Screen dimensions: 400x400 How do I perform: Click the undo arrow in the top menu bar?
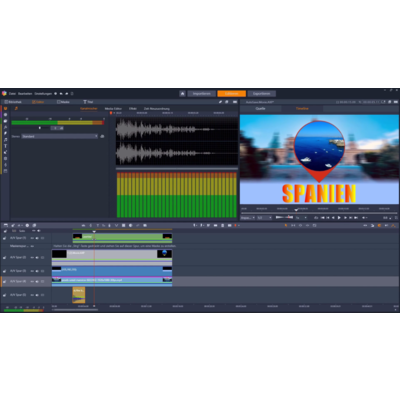61,94
